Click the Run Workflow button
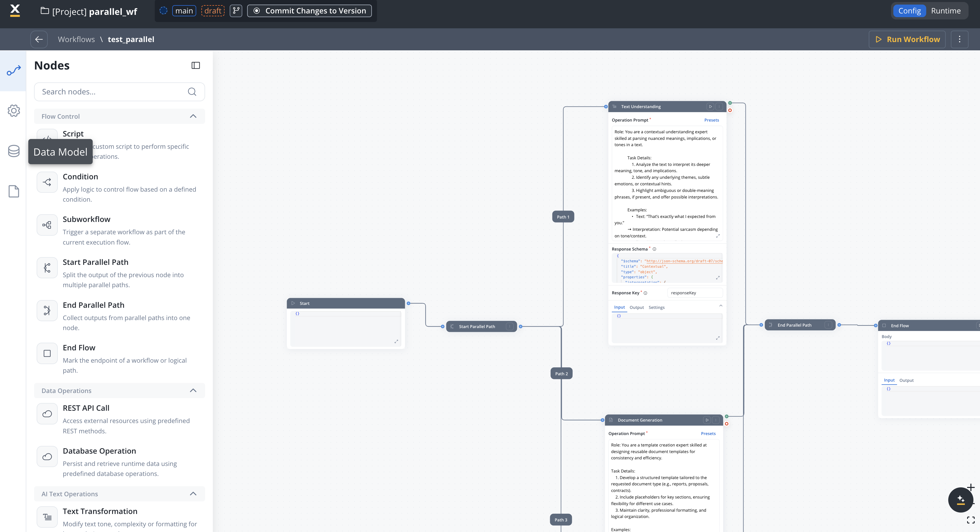Screen dimensions: 980x532 (x=907, y=39)
